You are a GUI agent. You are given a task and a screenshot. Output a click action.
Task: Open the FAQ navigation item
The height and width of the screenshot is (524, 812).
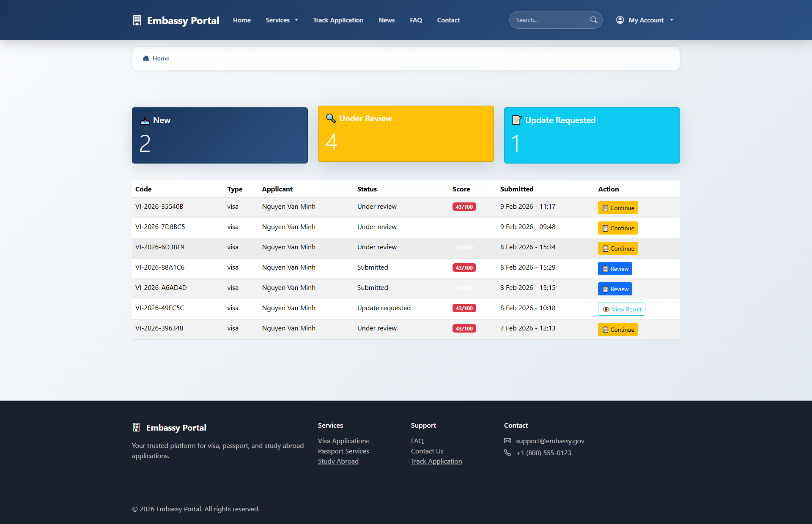tap(416, 20)
